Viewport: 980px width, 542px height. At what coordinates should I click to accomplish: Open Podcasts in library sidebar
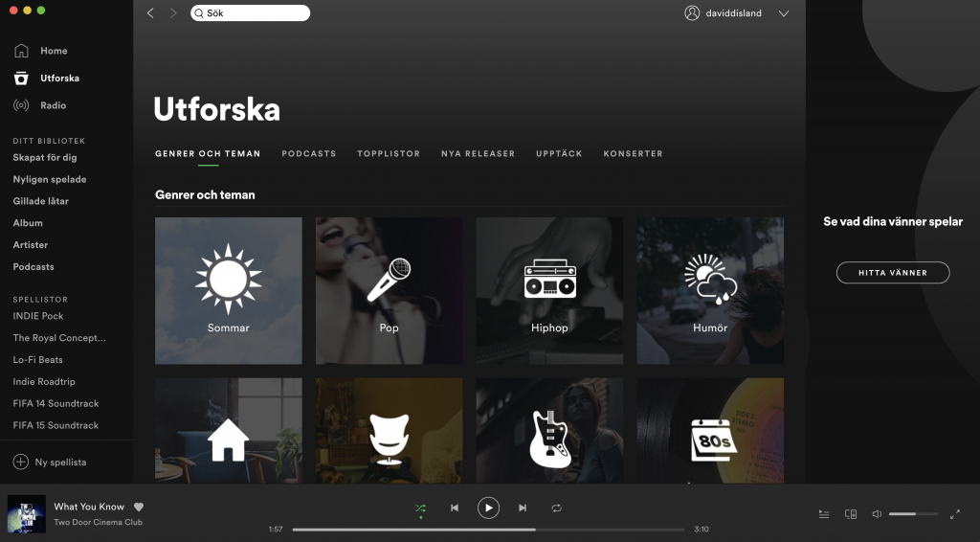(x=33, y=267)
